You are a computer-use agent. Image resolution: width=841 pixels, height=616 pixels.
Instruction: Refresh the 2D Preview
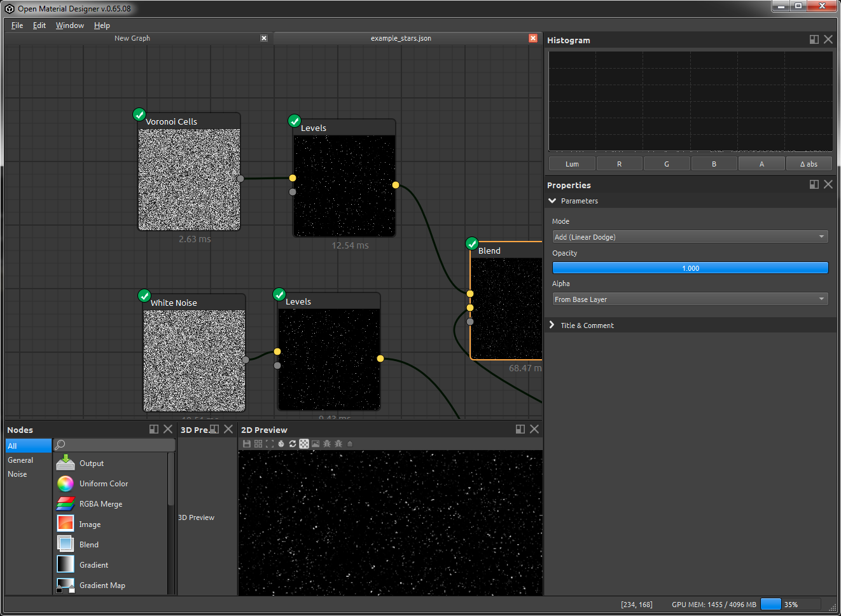click(x=293, y=444)
